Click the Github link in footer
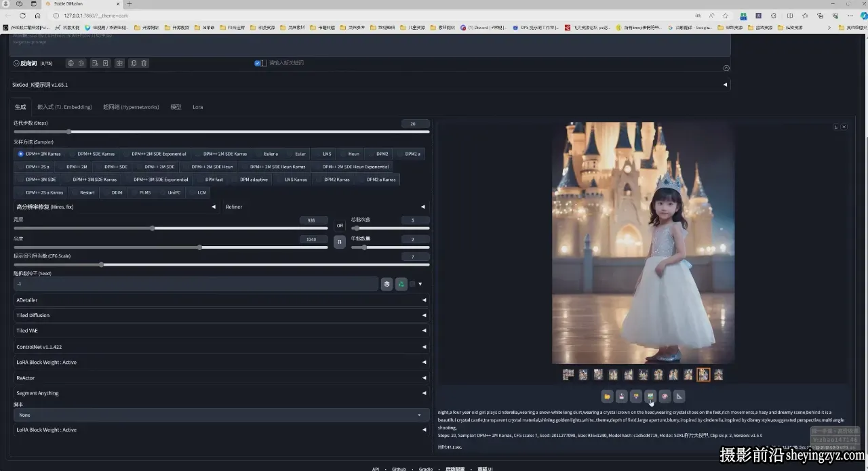This screenshot has width=868, height=471. click(x=399, y=468)
